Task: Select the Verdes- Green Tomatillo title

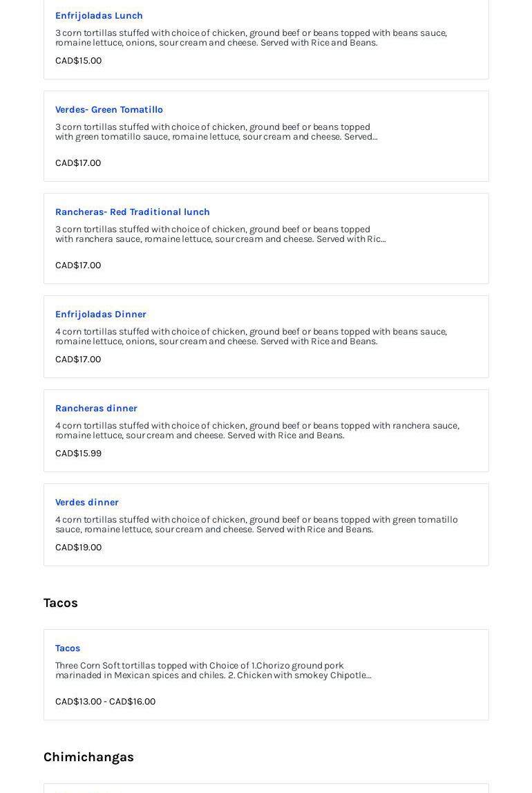Action: click(x=109, y=109)
